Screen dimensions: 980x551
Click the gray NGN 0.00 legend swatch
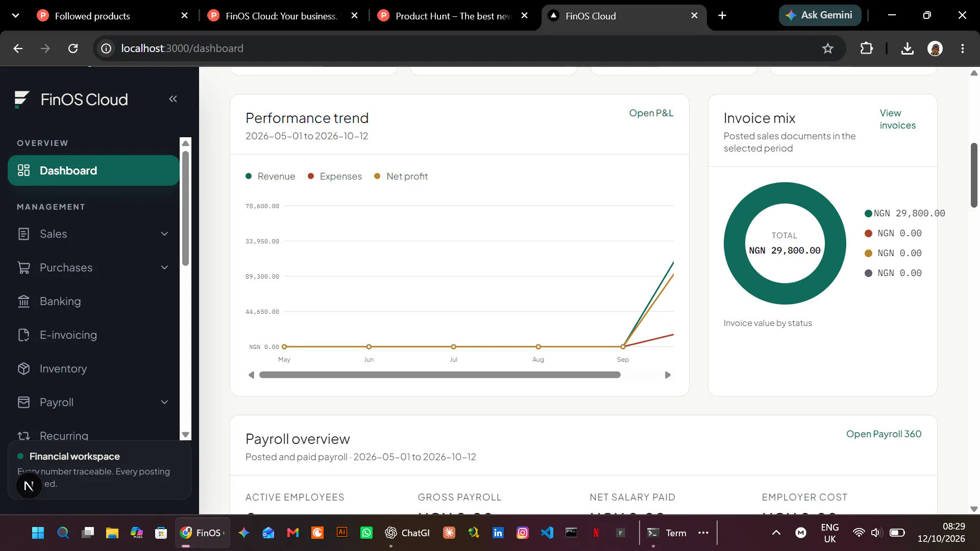(x=868, y=273)
